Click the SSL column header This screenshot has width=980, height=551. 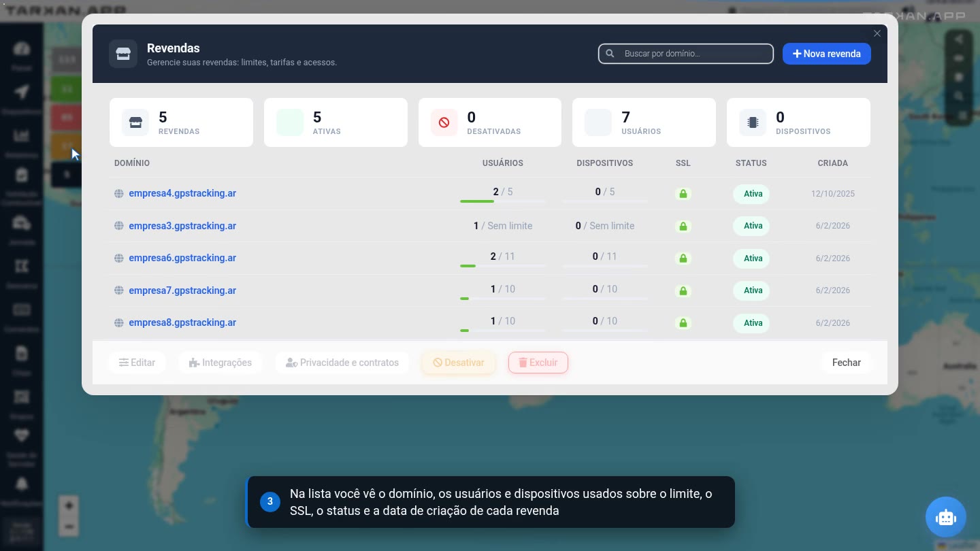coord(683,163)
